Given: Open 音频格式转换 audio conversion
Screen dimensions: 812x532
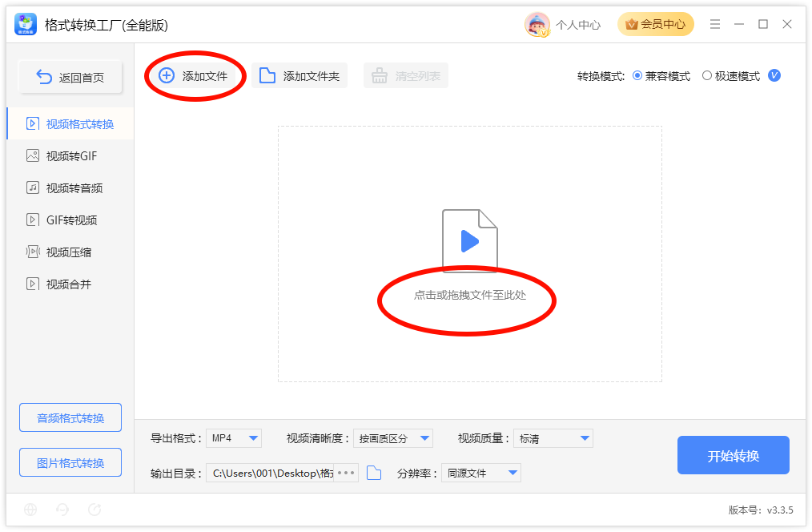Looking at the screenshot, I should pos(70,417).
